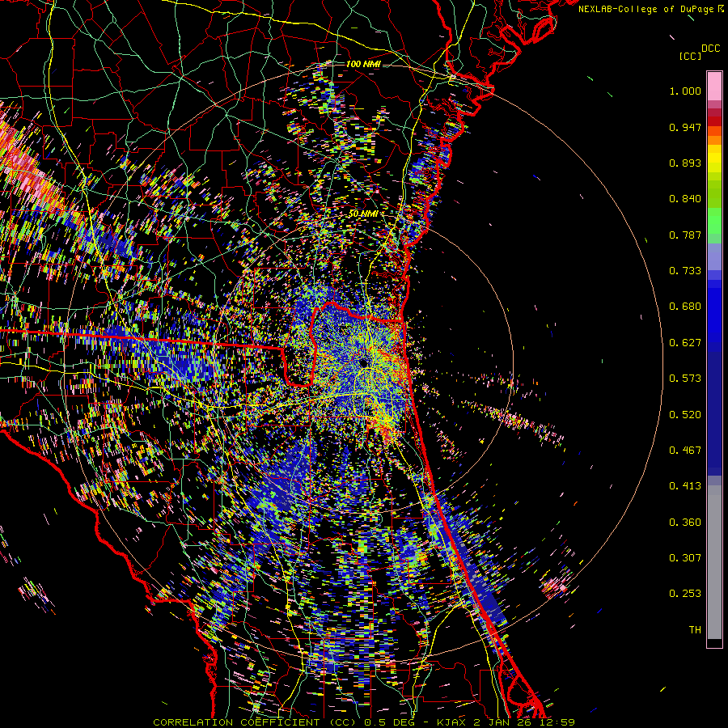The image size is (728, 728).
Task: Pick the bright green color bar segment
Action: pos(714,221)
